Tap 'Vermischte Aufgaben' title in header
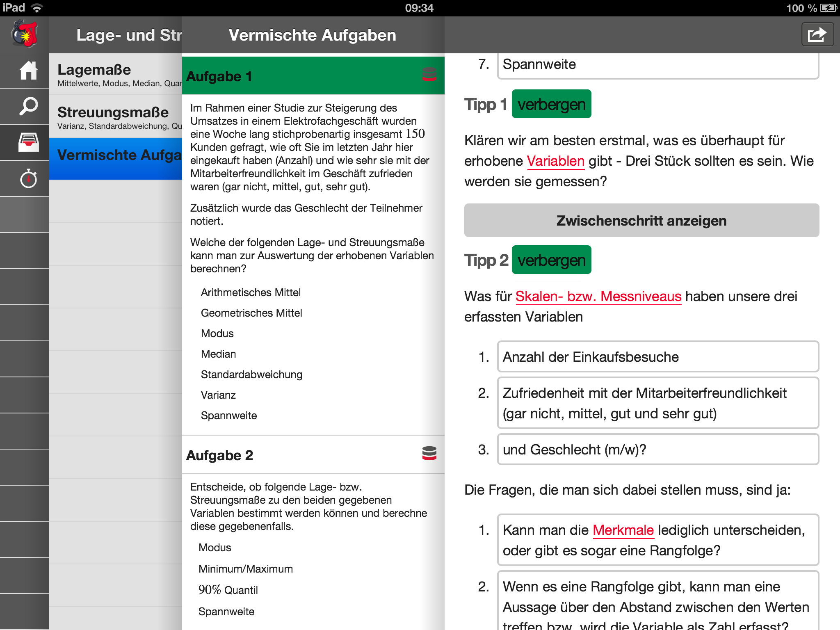 tap(313, 35)
